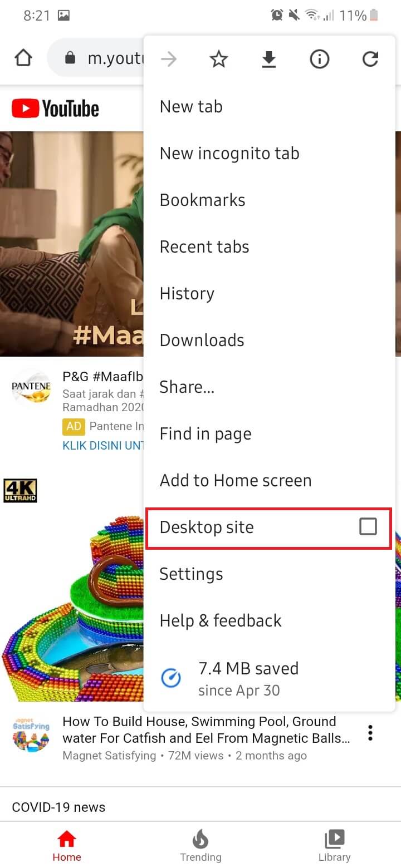Image resolution: width=401 pixels, height=868 pixels.
Task: Enable the Desktop site checkbox
Action: tap(368, 526)
